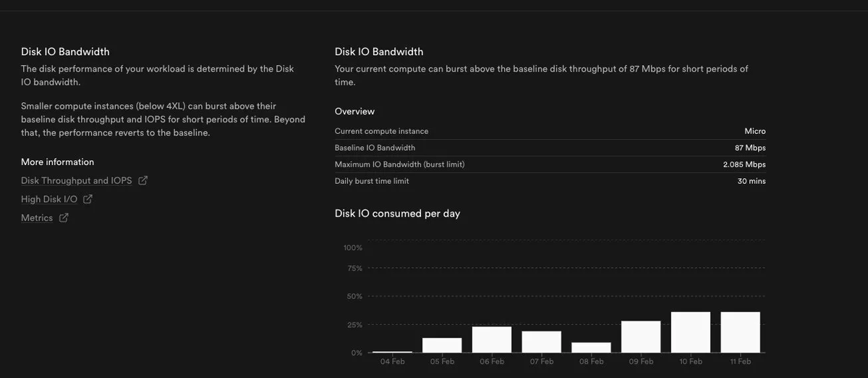Click the '11 Feb' date label
This screenshot has height=378, width=868.
tap(740, 361)
